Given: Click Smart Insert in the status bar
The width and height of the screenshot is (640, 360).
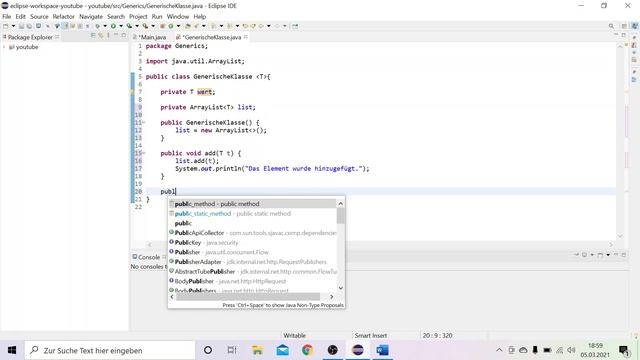Looking at the screenshot, I should point(371,336).
